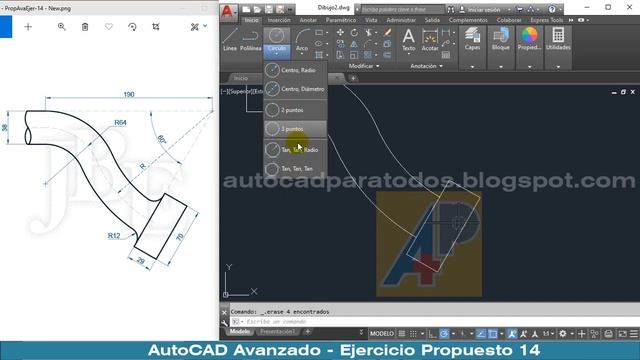Click the zoom icon in Photos toolbar
Image resolution: width=640 pixels, height=360 pixels.
[61, 27]
